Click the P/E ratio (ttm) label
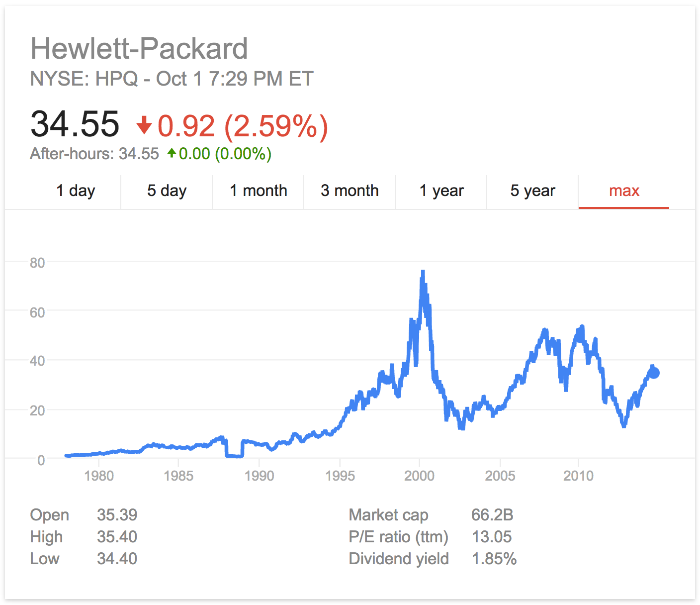This screenshot has height=605, width=700. click(x=398, y=537)
